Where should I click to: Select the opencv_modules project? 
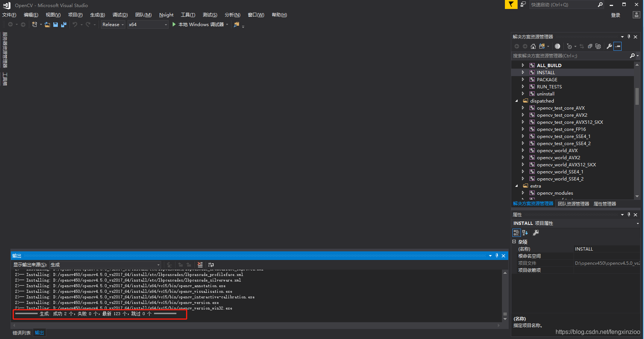click(555, 193)
